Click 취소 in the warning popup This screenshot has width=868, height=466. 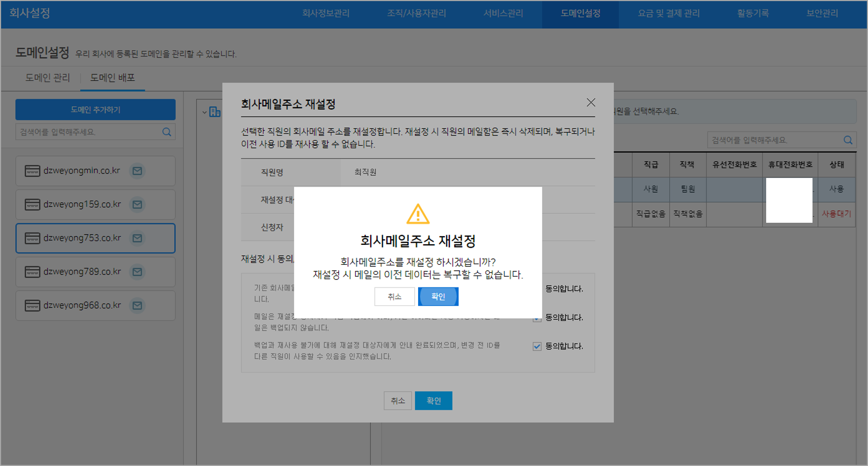(x=394, y=297)
